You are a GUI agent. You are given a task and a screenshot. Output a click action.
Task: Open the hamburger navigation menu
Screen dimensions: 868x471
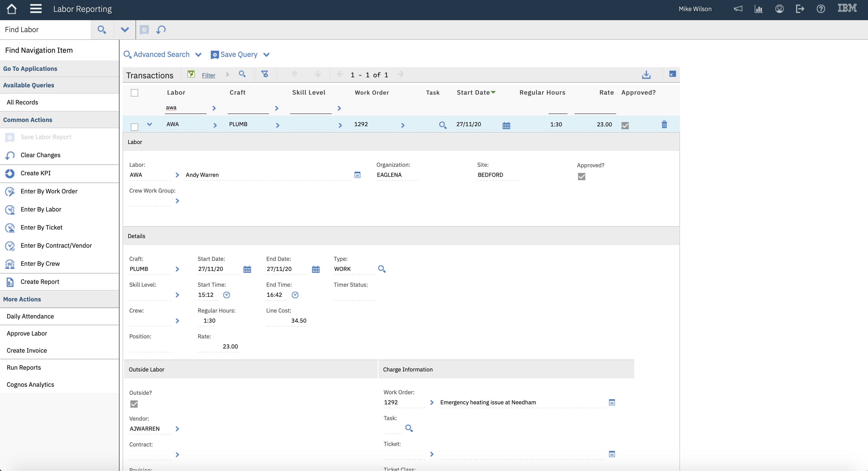pos(36,9)
